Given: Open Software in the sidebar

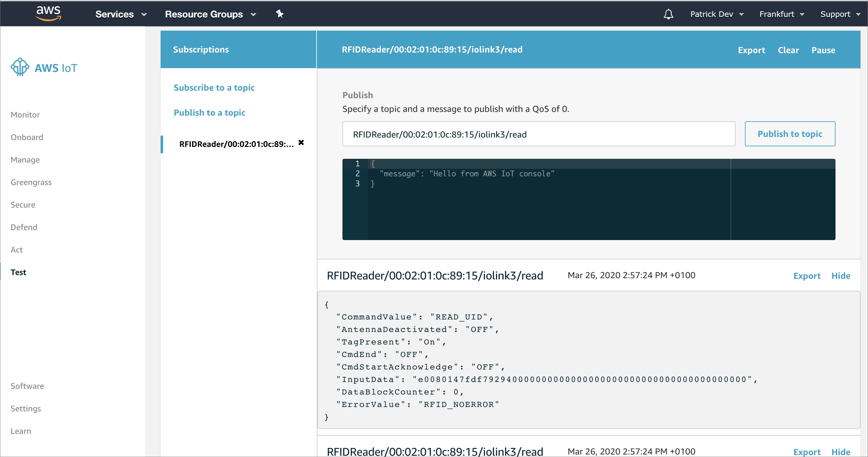Looking at the screenshot, I should coord(27,386).
